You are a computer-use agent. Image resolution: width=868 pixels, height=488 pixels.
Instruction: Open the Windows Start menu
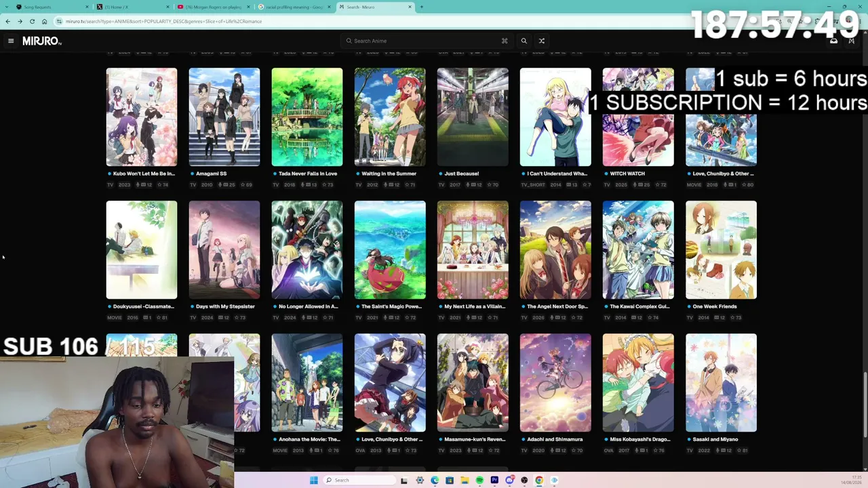point(313,481)
